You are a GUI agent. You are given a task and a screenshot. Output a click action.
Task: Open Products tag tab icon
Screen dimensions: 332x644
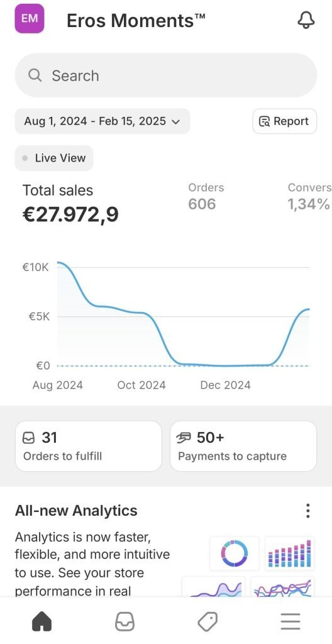[207, 621]
